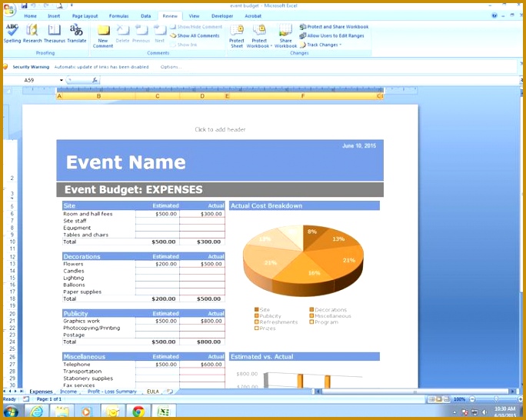This screenshot has width=526, height=420.
Task: Launch Internet Explorer from taskbar
Action: click(35, 412)
